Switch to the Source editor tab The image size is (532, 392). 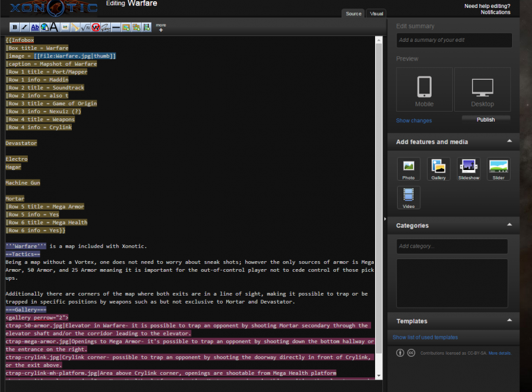pos(353,13)
